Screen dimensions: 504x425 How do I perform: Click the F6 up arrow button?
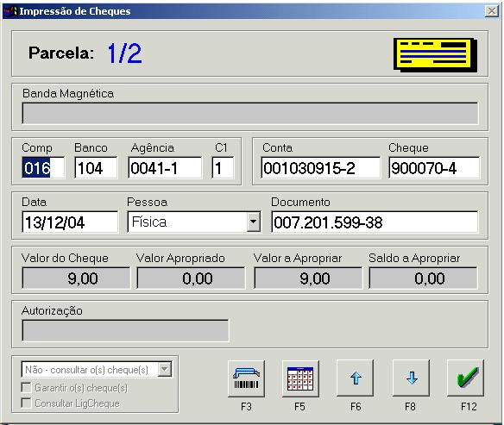pos(356,378)
